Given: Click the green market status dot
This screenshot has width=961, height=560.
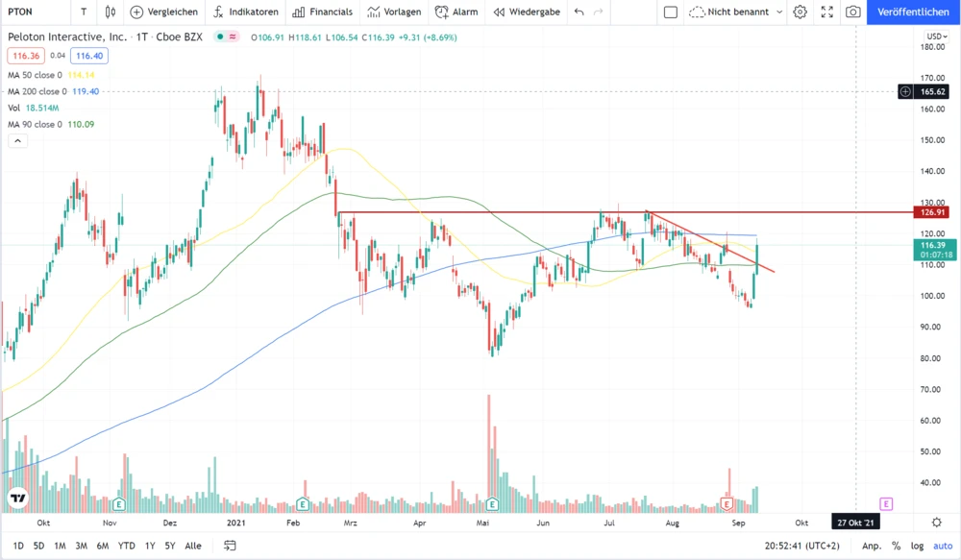Looking at the screenshot, I should (x=220, y=37).
